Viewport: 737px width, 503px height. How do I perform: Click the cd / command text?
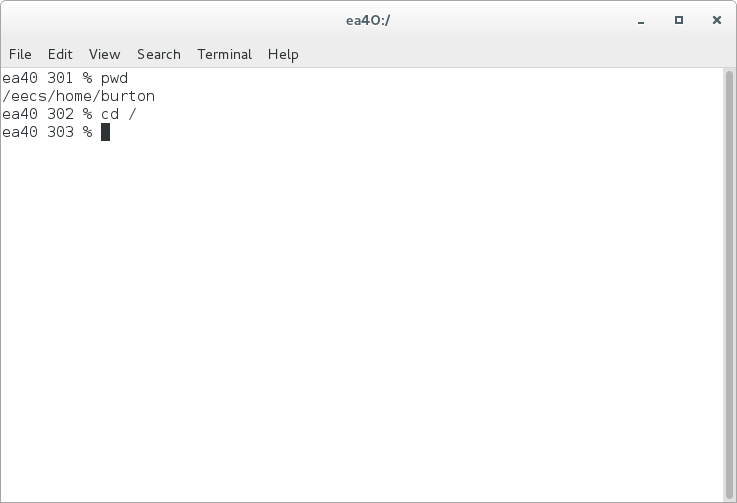(118, 114)
